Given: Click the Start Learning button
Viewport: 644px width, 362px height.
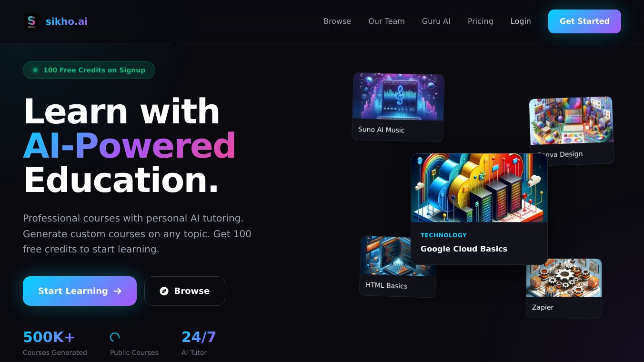Looking at the screenshot, I should tap(80, 291).
